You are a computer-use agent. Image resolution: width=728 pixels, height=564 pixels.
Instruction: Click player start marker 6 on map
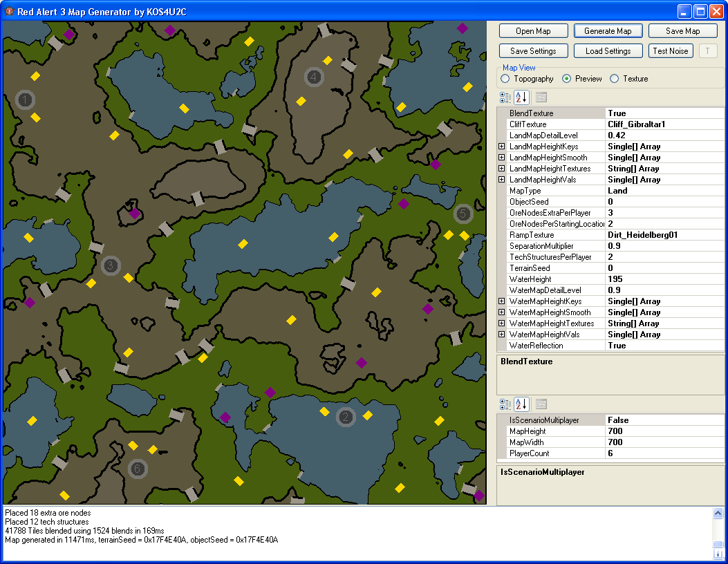tap(138, 469)
